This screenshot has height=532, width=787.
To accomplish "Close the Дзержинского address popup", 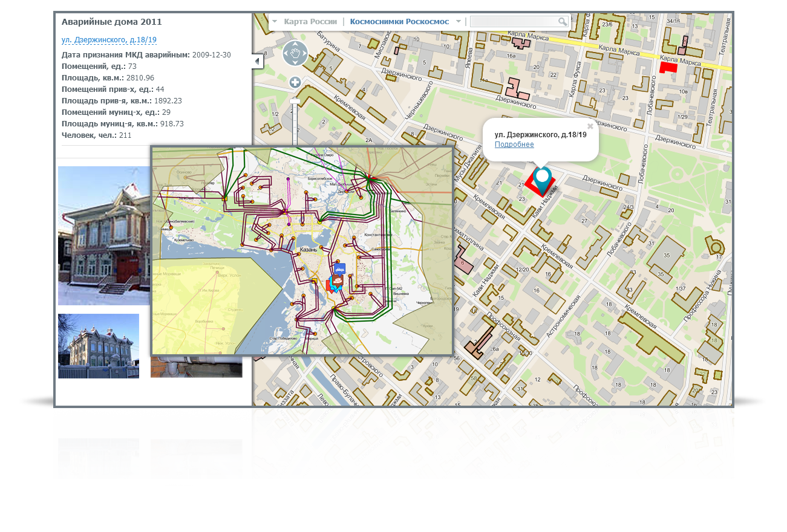I will point(590,126).
